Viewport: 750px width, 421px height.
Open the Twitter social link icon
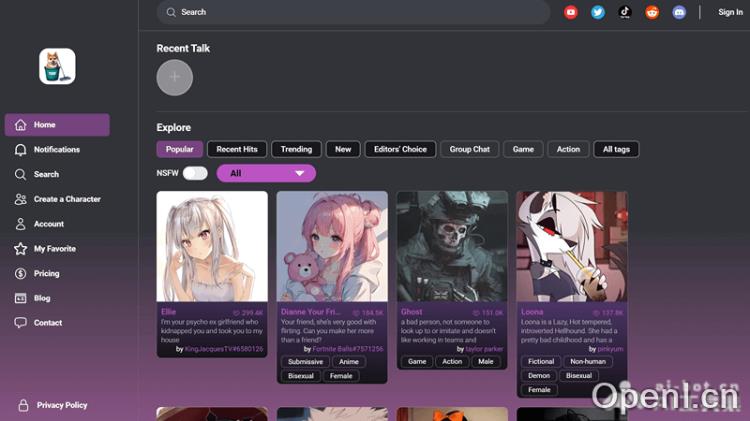click(598, 12)
